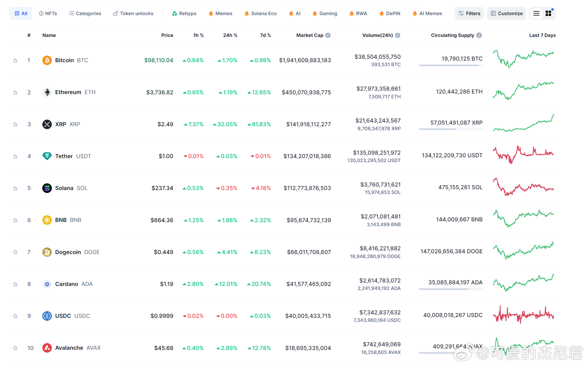
Task: Open USDC 7-day sparkline chart
Action: click(x=523, y=315)
